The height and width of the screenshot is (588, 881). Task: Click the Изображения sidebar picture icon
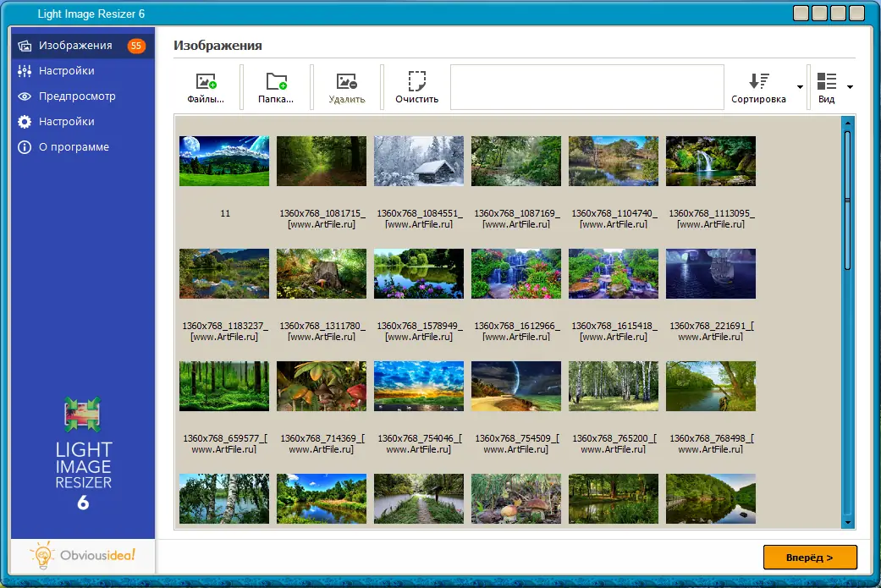click(x=25, y=46)
